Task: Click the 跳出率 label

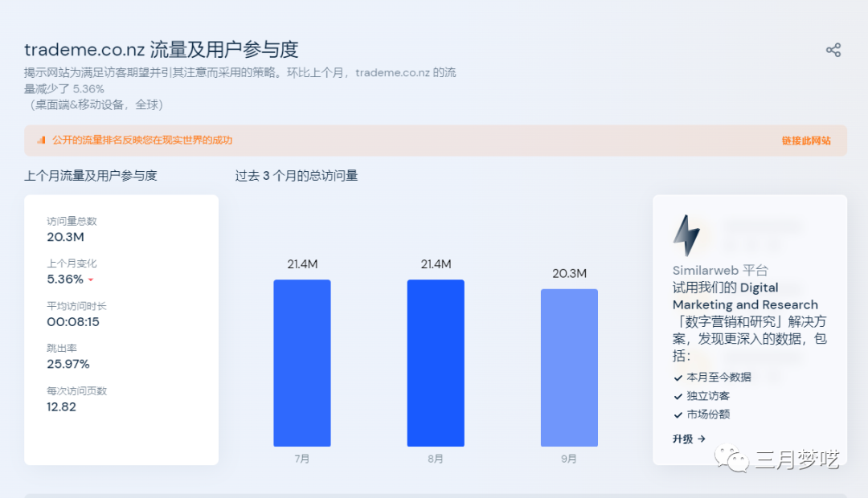Action: point(62,348)
